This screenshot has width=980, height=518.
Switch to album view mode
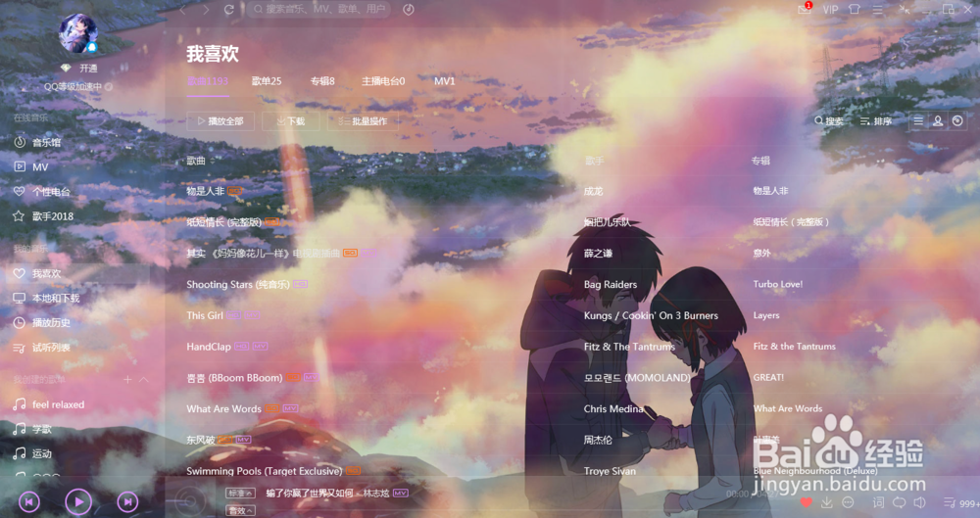click(x=957, y=121)
